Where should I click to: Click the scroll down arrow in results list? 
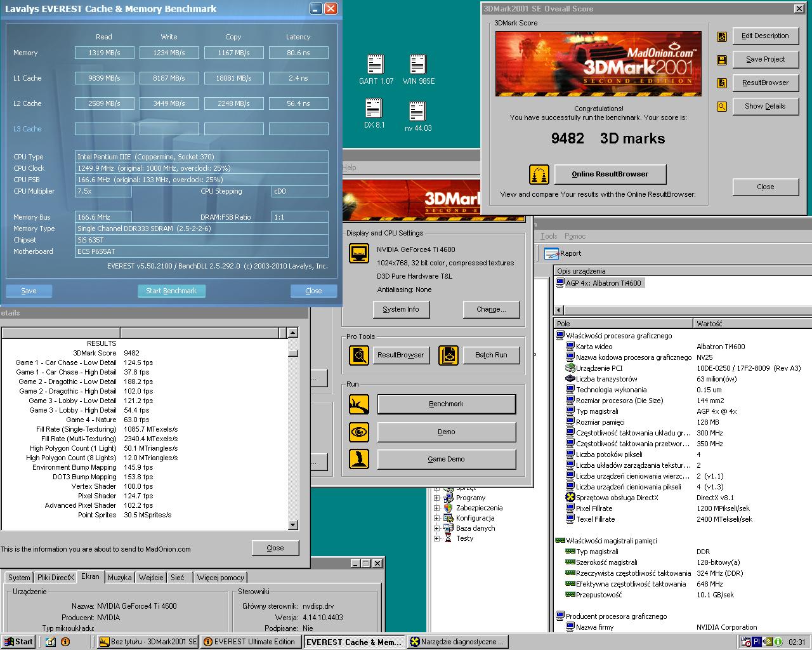click(x=292, y=525)
